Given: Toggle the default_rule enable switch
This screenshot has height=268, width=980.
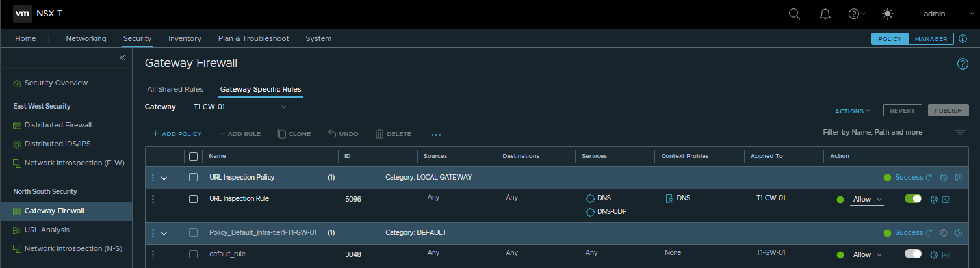Looking at the screenshot, I should tap(913, 254).
